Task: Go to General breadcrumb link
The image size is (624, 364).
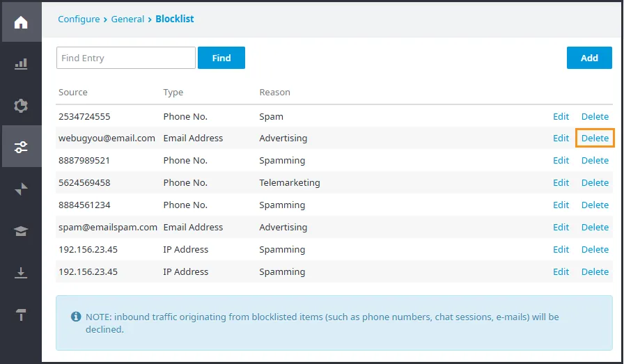Action: 127,19
